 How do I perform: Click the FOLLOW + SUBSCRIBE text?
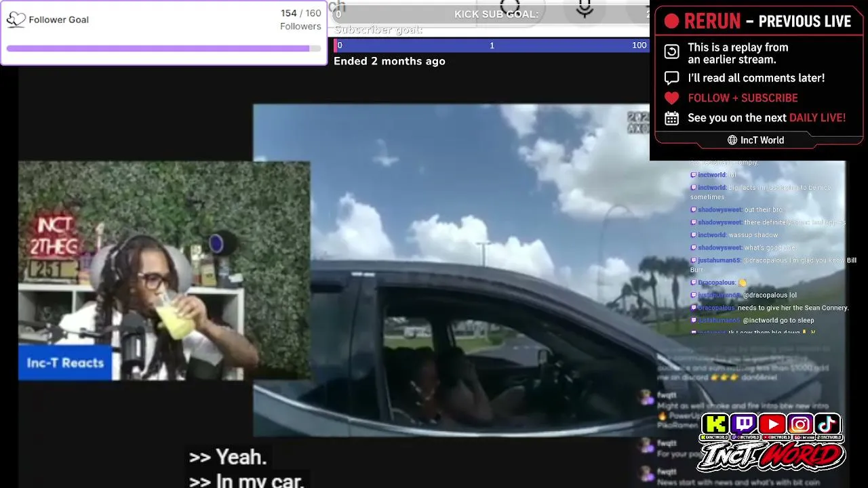tap(743, 98)
